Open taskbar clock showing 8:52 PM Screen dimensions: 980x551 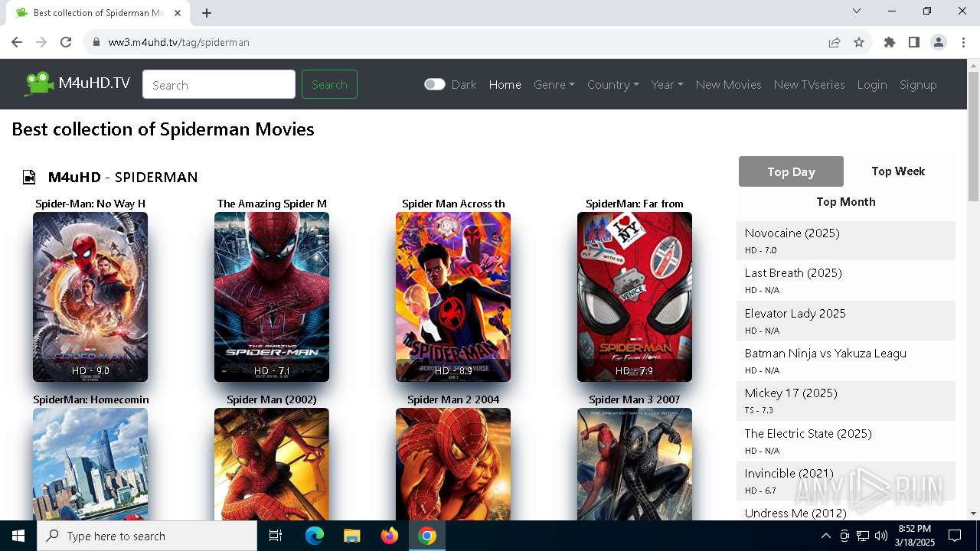tap(914, 536)
